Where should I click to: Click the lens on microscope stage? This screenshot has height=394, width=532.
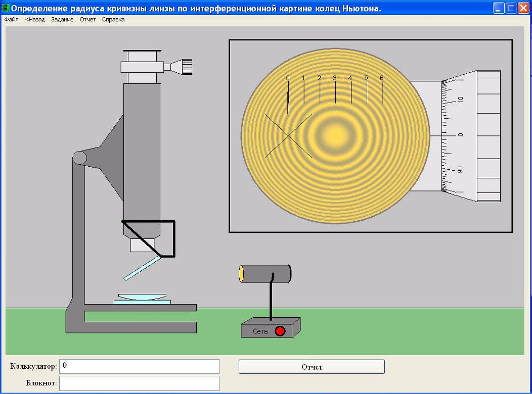[x=142, y=297]
